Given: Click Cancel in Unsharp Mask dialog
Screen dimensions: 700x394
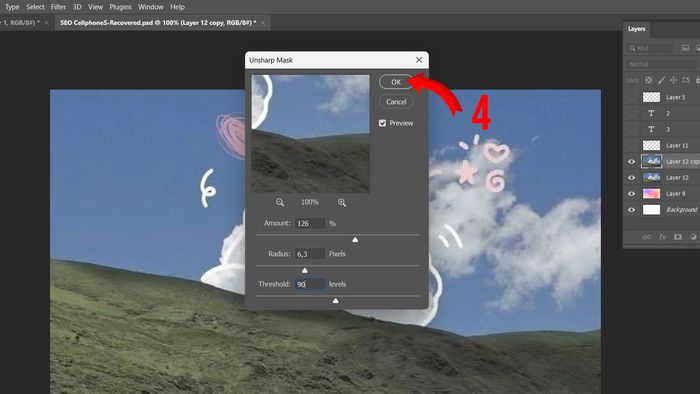Looking at the screenshot, I should (x=396, y=102).
